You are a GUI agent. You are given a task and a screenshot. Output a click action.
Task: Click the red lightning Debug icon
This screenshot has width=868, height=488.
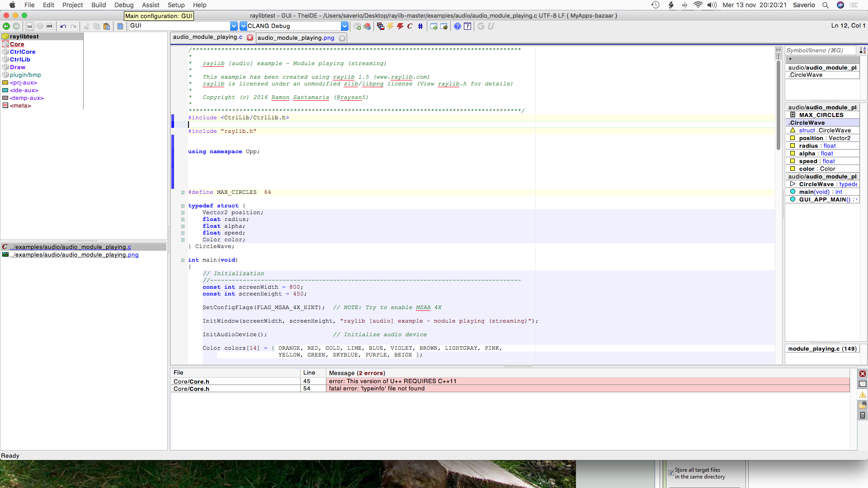[x=400, y=26]
